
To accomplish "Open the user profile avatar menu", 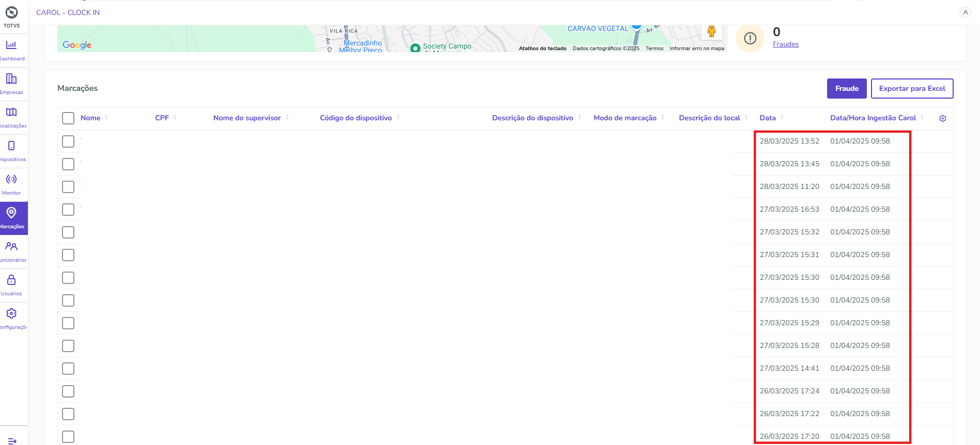I will click(965, 12).
